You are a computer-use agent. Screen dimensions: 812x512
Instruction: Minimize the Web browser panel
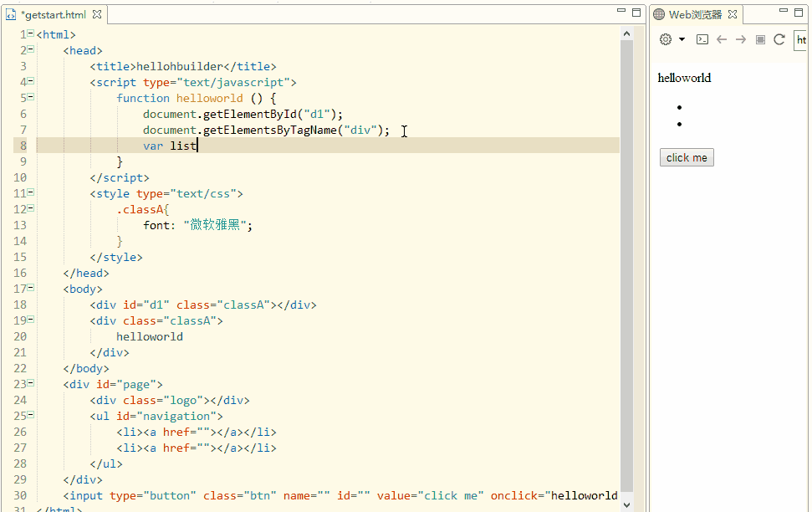(x=784, y=10)
